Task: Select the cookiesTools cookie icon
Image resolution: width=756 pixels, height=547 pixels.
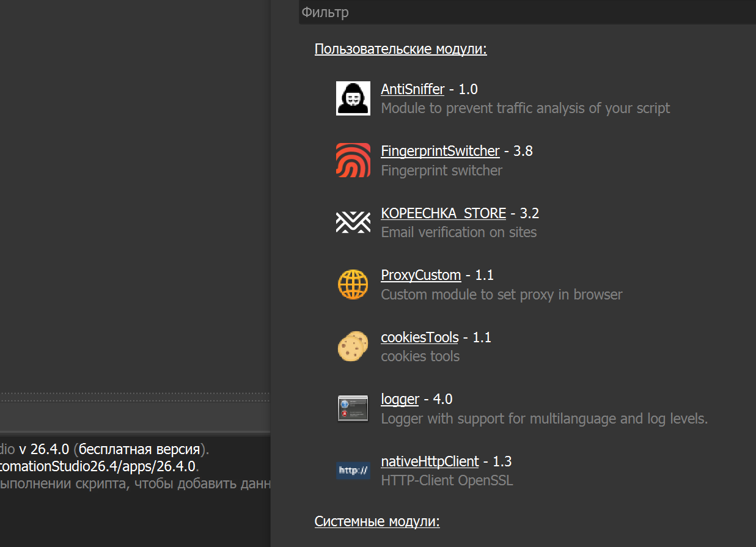Action: [353, 347]
